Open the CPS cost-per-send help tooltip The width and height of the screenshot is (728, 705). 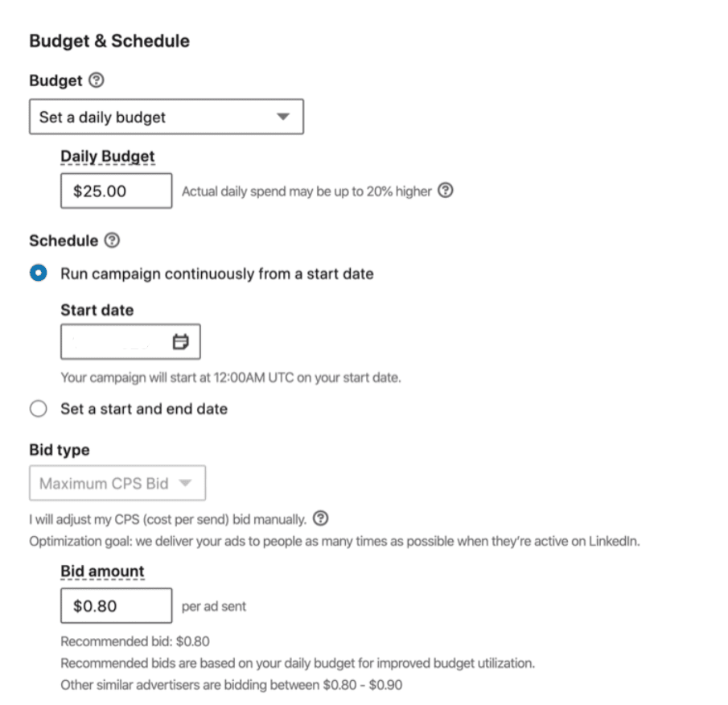tap(319, 518)
